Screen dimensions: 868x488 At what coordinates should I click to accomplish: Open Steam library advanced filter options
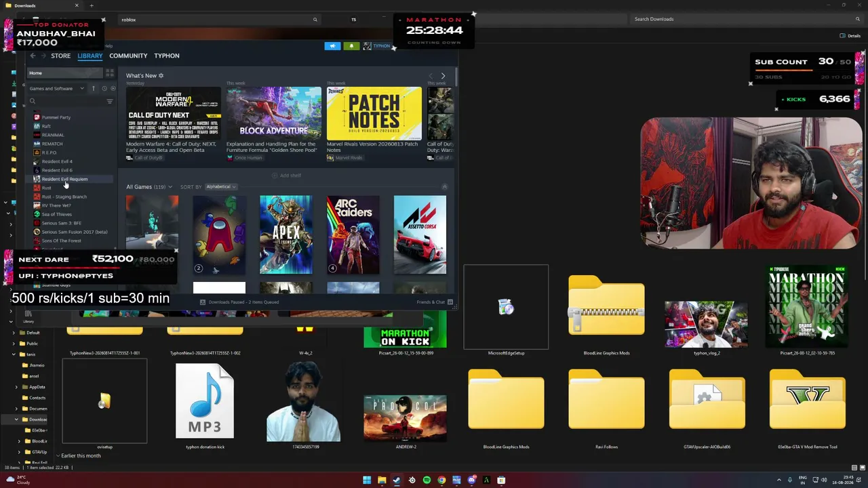[109, 102]
